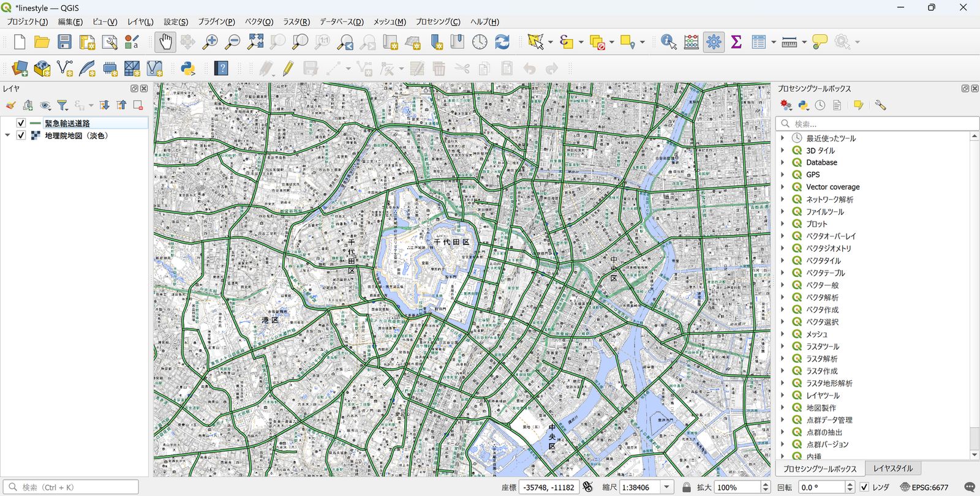Open the ラスタ(R) menu
The image size is (980, 496).
point(296,21)
